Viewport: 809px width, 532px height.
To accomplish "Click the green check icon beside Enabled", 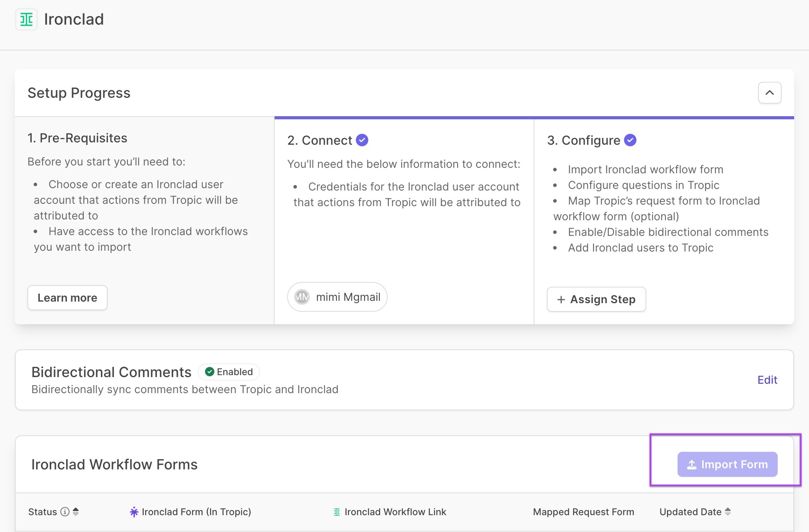I will (x=210, y=372).
